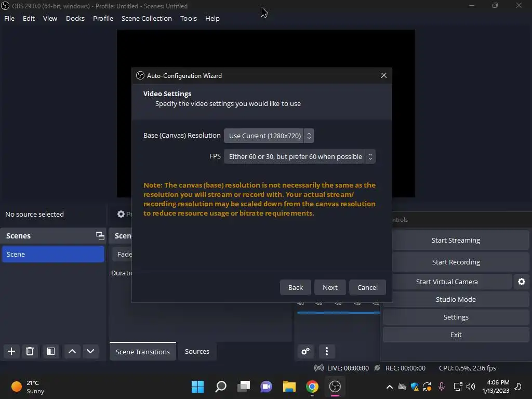Open the Chat app on the taskbar
The image size is (532, 399).
click(267, 387)
